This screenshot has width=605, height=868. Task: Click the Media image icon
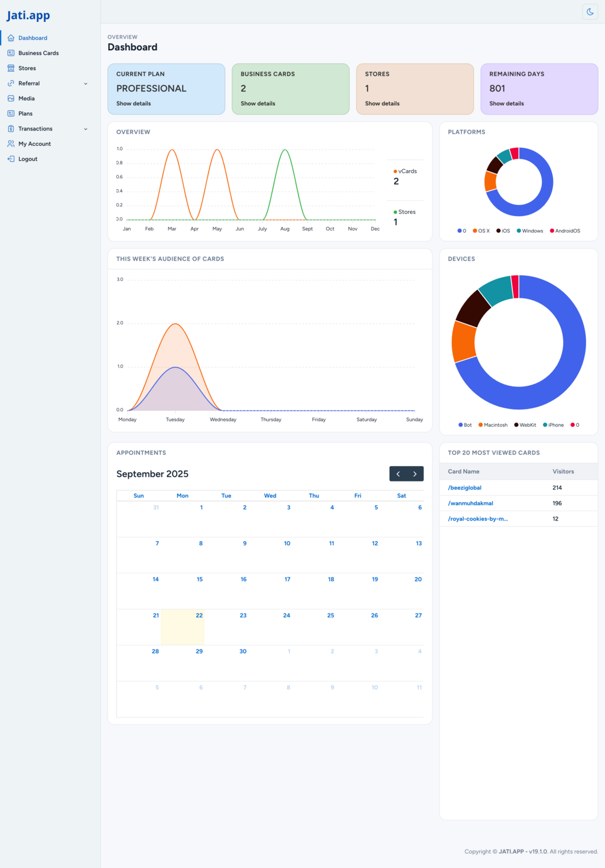pos(11,99)
